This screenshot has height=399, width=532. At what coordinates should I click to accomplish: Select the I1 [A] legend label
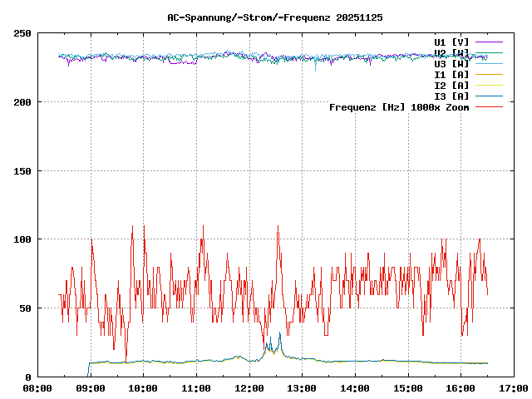(x=451, y=74)
